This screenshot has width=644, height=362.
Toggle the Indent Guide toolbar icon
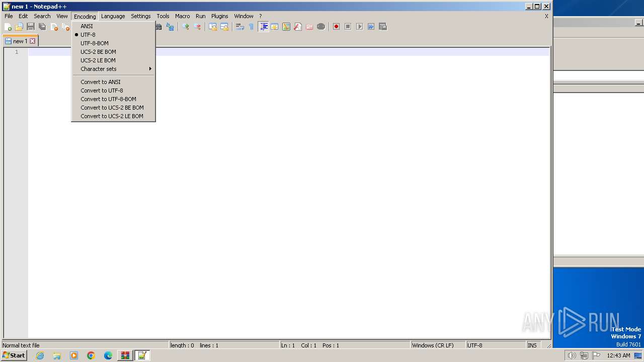click(263, 27)
